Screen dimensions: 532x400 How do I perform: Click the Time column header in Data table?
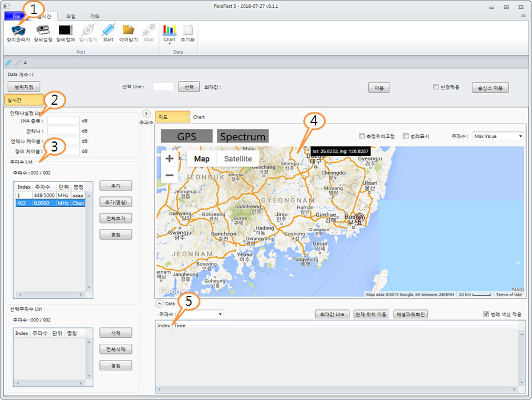[180, 325]
